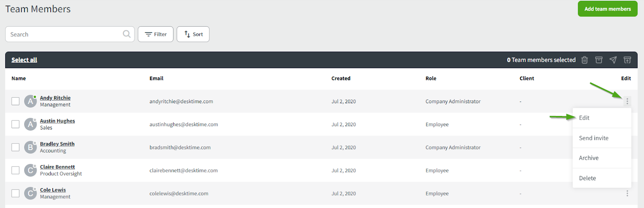Click Bradley Smith's avatar circle
The image size is (644, 208).
[x=30, y=148]
